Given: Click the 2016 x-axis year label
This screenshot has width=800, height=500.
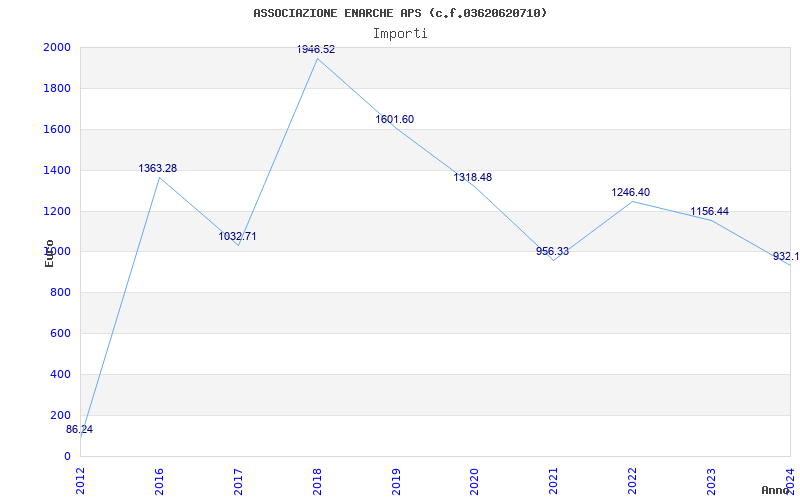Looking at the screenshot, I should [x=159, y=481].
